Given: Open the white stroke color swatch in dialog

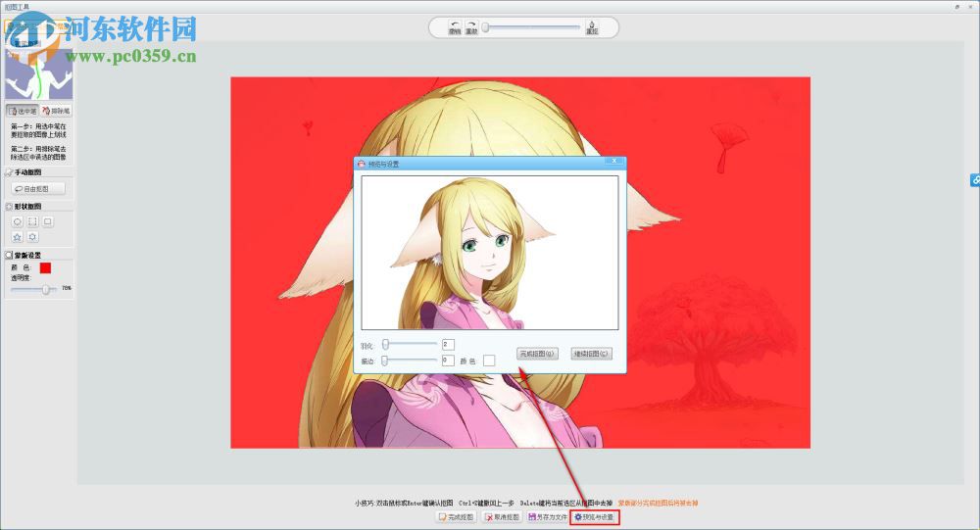Looking at the screenshot, I should [x=489, y=361].
